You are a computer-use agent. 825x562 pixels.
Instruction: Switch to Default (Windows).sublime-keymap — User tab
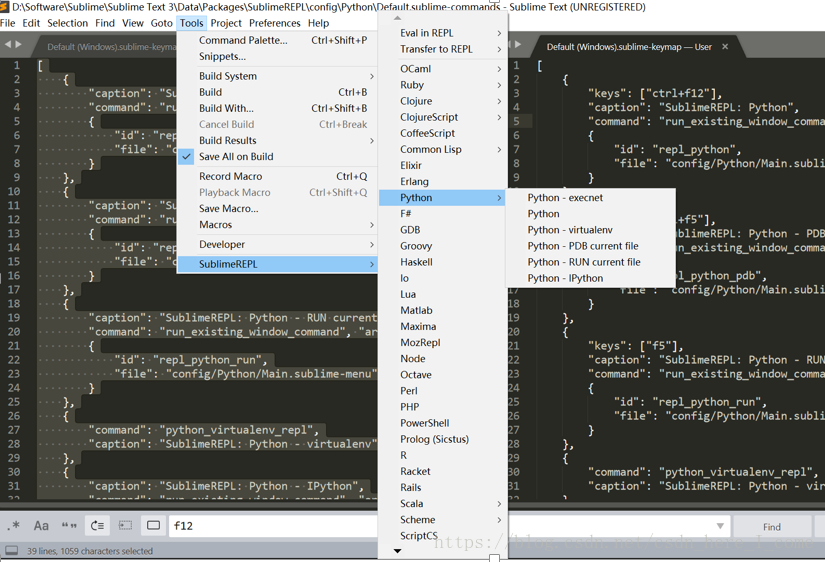629,47
